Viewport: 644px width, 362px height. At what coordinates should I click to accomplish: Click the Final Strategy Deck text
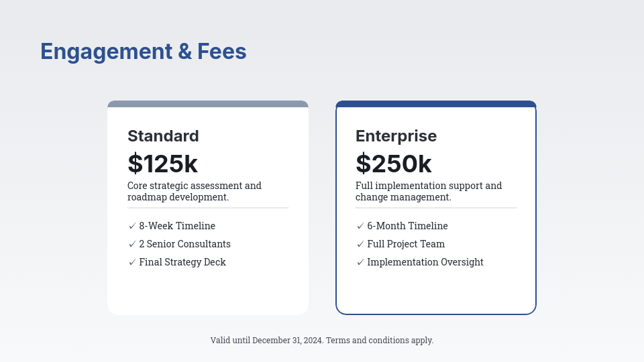pyautogui.click(x=182, y=263)
